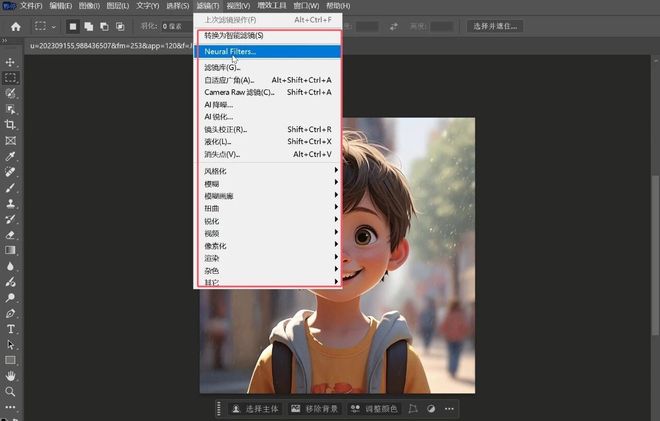Image resolution: width=660 pixels, height=421 pixels.
Task: Enable Subtract from Selection mode
Action: [x=104, y=27]
